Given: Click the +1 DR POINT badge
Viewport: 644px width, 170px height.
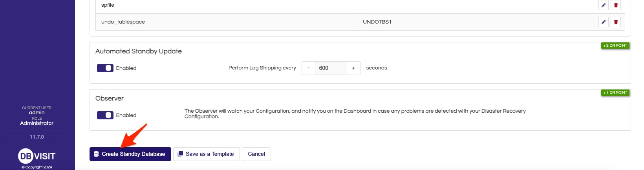Looking at the screenshot, I should coord(615,93).
